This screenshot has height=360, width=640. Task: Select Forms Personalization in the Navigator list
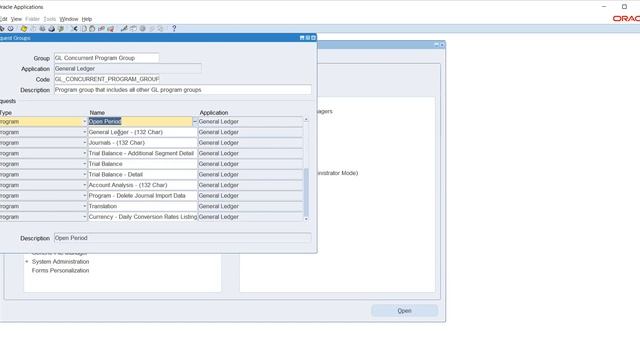click(60, 271)
